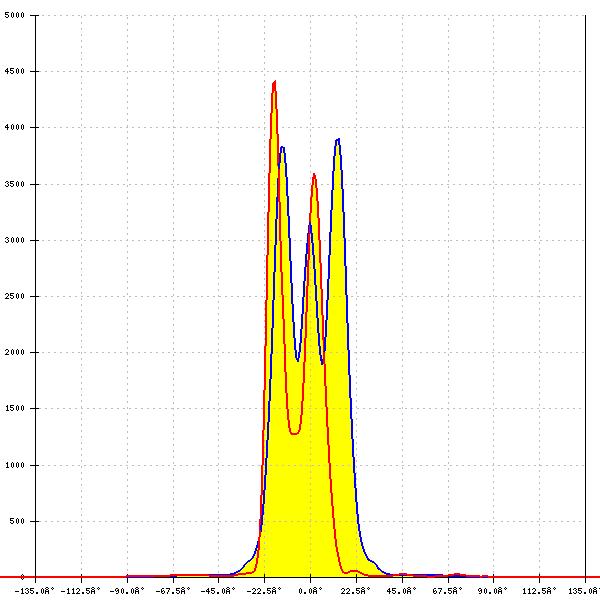Click the 4500 y-axis label
This screenshot has width=600, height=600.
click(x=15, y=71)
